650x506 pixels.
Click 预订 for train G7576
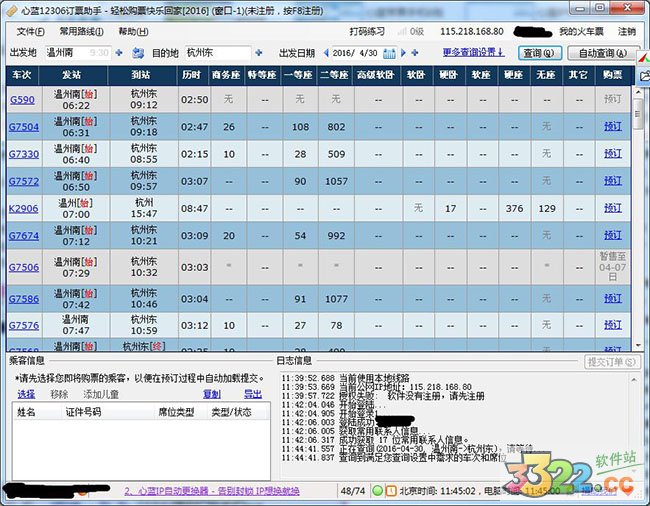[x=613, y=325]
